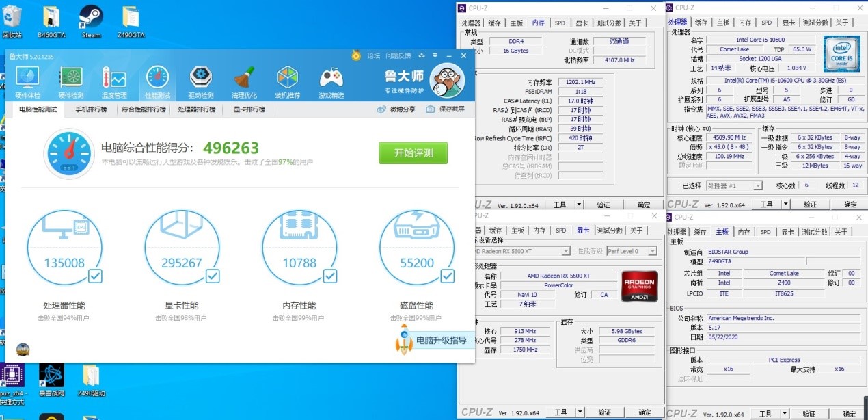Image resolution: width=868 pixels, height=420 pixels.
Task: Start the benchmark with 开始评测
Action: tap(413, 153)
